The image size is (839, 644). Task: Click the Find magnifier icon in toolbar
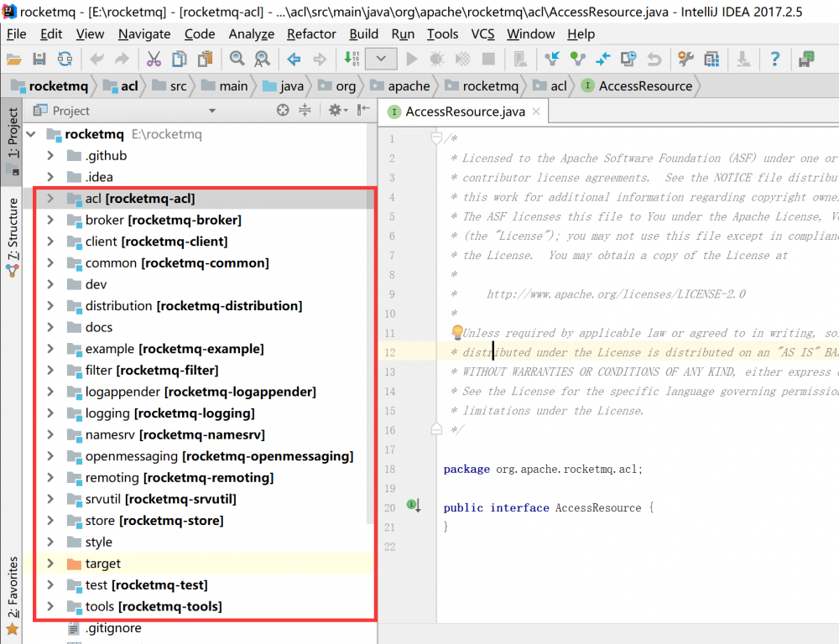tap(237, 59)
